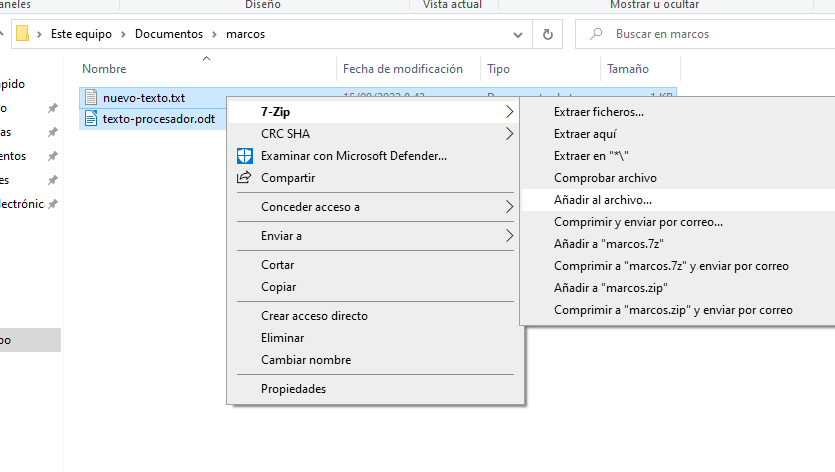Image resolution: width=835 pixels, height=472 pixels.
Task: Select Añadir a "marcos.7z"
Action: [x=678, y=244]
